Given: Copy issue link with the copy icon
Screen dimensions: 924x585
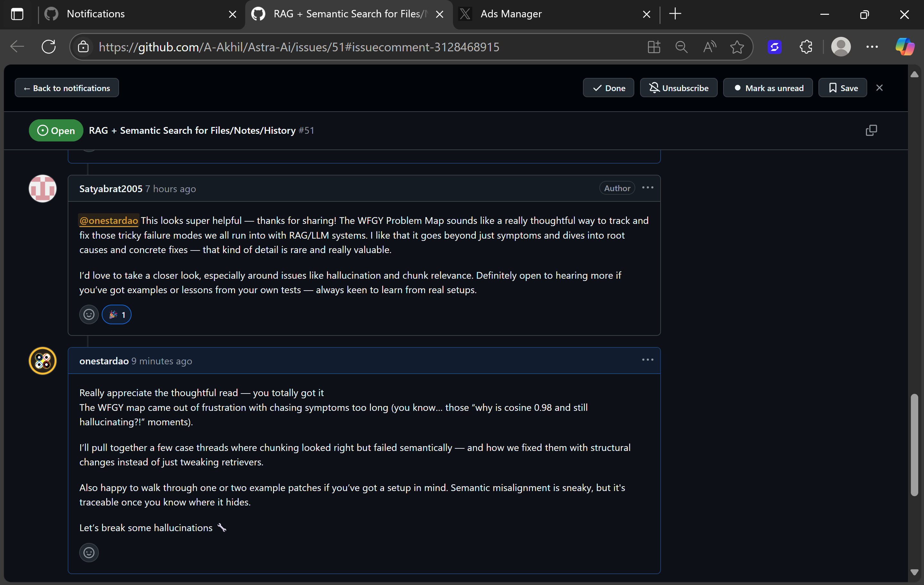Looking at the screenshot, I should (871, 131).
